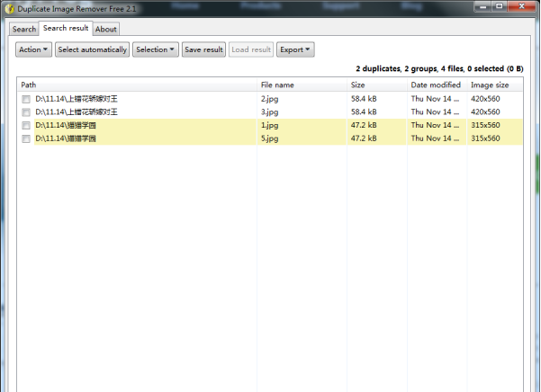This screenshot has width=541, height=392.
Task: Expand the Selection dropdown
Action: [x=155, y=49]
